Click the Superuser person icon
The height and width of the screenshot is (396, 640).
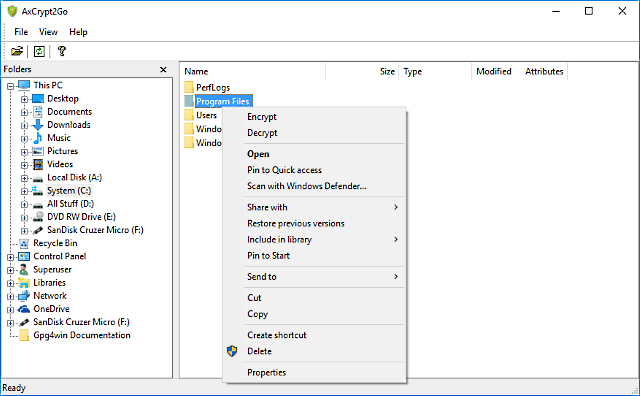pos(24,270)
